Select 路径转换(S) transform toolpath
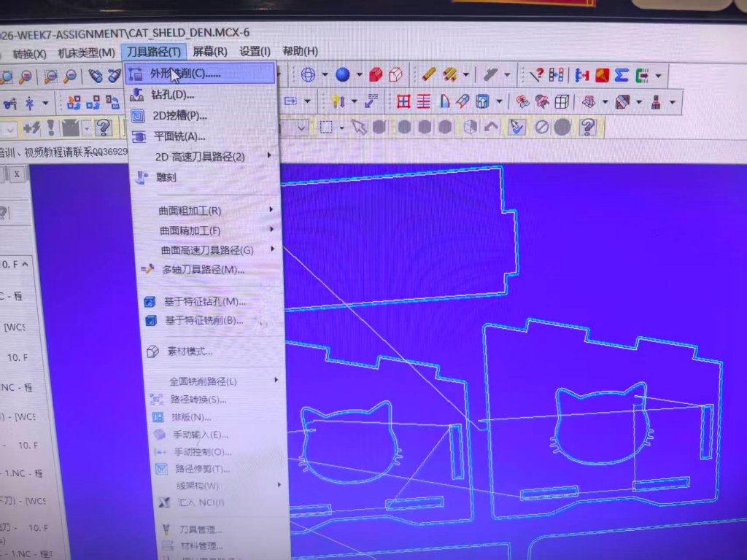This screenshot has height=560, width=747. click(217, 399)
